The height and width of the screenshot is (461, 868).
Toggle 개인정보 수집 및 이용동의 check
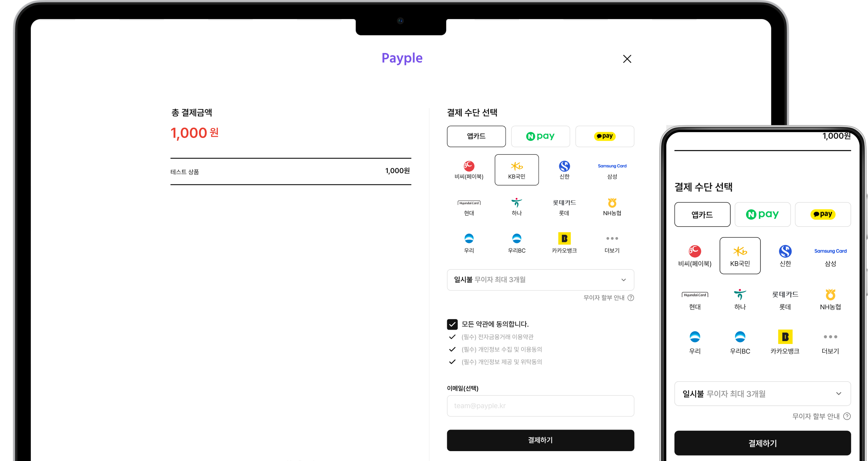pos(452,349)
